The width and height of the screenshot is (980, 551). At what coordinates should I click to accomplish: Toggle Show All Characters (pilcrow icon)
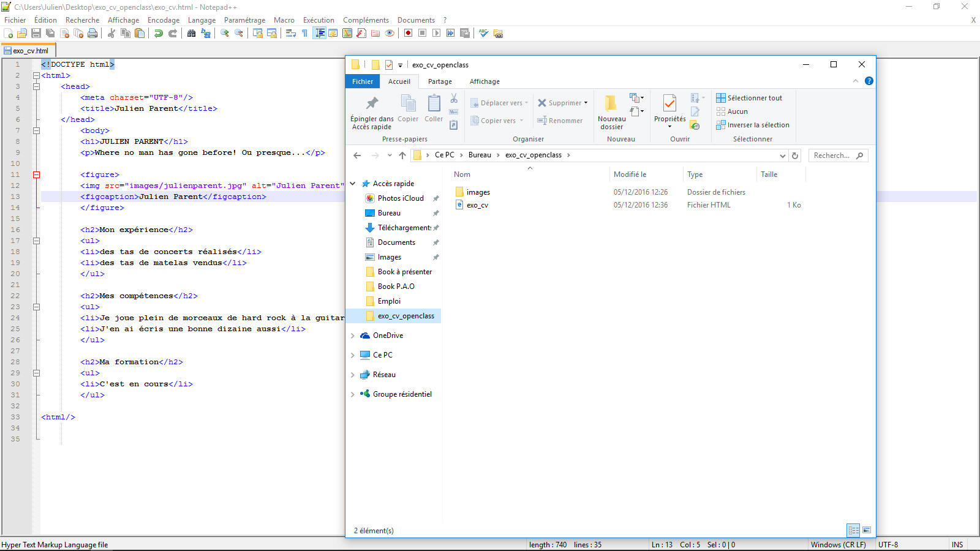pyautogui.click(x=304, y=33)
